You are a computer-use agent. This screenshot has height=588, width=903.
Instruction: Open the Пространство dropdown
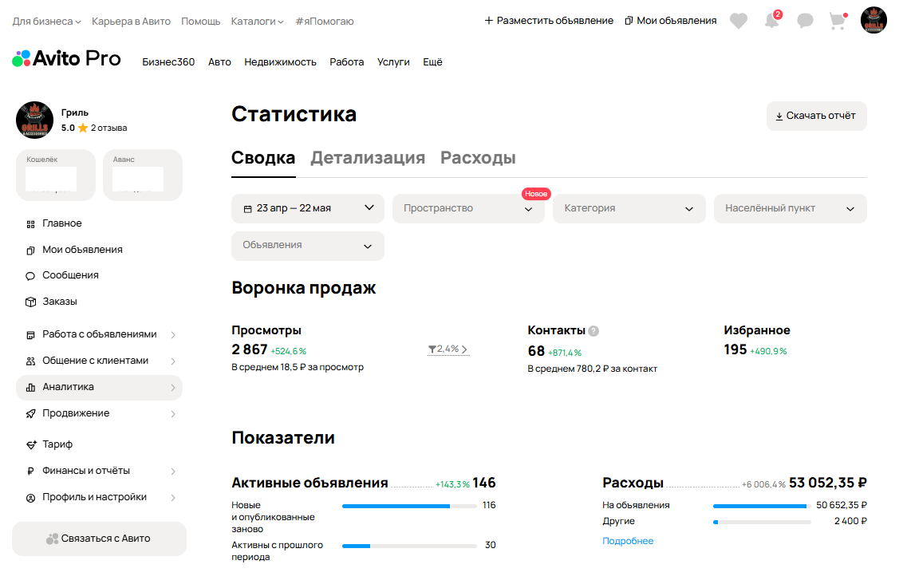468,208
